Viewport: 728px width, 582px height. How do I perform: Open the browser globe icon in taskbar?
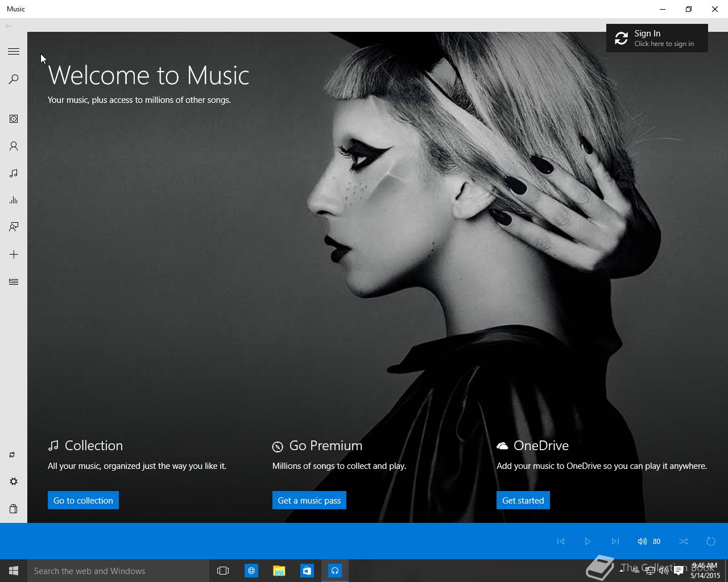(251, 571)
